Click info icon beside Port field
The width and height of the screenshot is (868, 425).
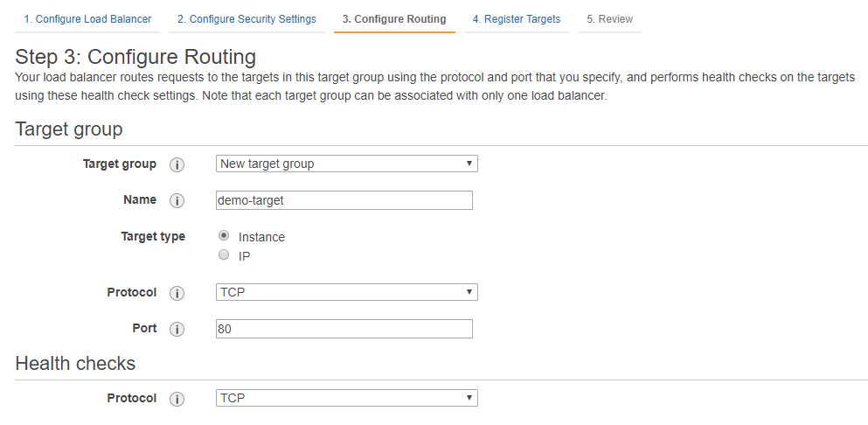177,329
